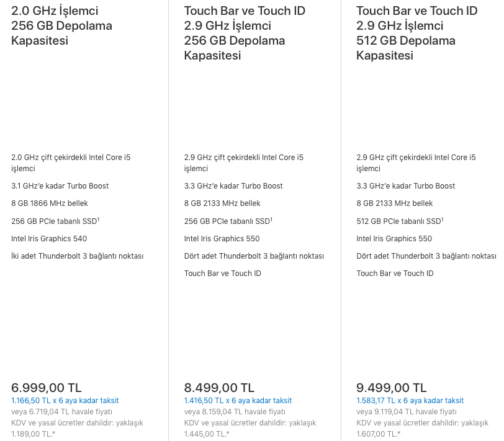Click the 9.499,00 TL price
This screenshot has height=441, width=504.
tap(392, 388)
